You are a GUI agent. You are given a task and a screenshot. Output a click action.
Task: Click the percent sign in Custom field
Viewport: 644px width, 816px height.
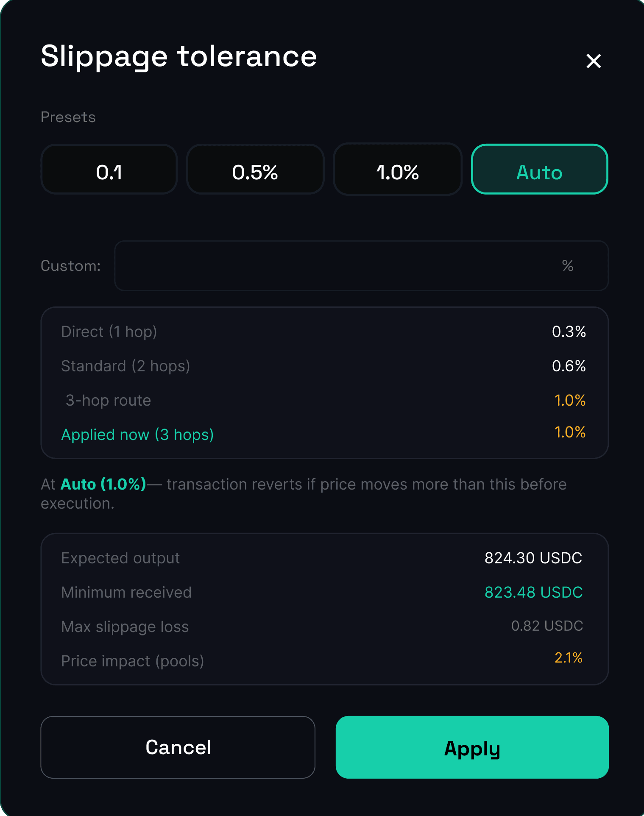click(x=568, y=266)
